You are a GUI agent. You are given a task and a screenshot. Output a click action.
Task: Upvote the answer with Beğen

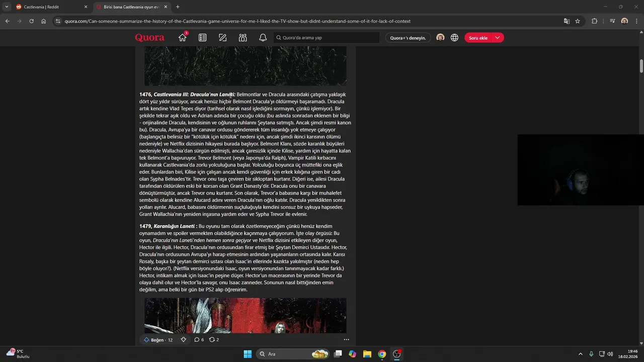(x=158, y=340)
